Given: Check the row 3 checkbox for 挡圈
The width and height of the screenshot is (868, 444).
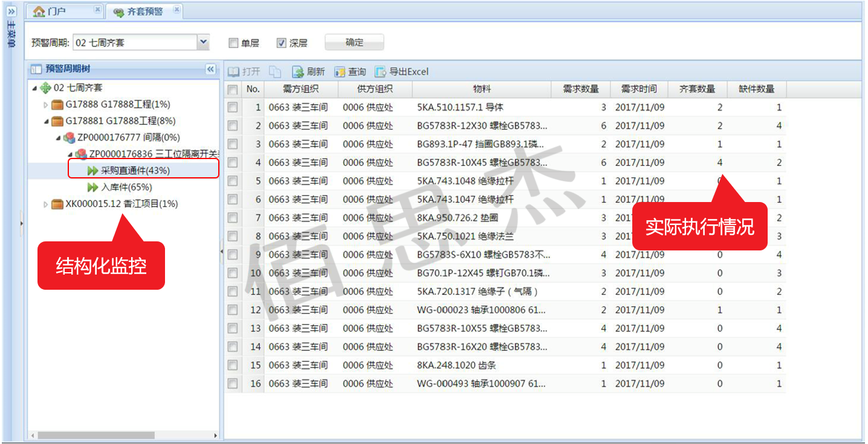Looking at the screenshot, I should (232, 145).
